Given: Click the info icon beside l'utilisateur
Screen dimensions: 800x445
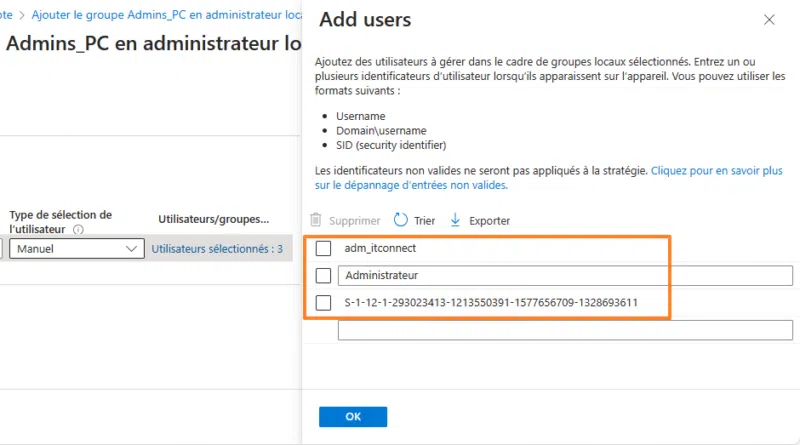Looking at the screenshot, I should 78,229.
